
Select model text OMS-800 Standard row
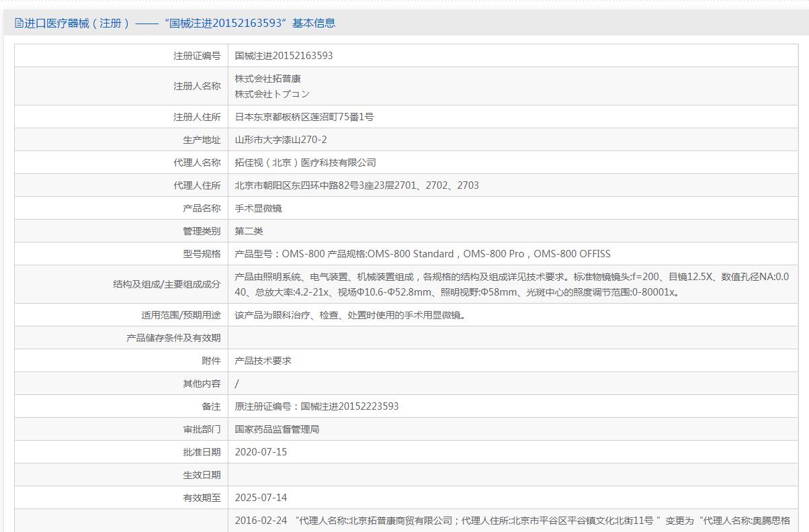(423, 254)
